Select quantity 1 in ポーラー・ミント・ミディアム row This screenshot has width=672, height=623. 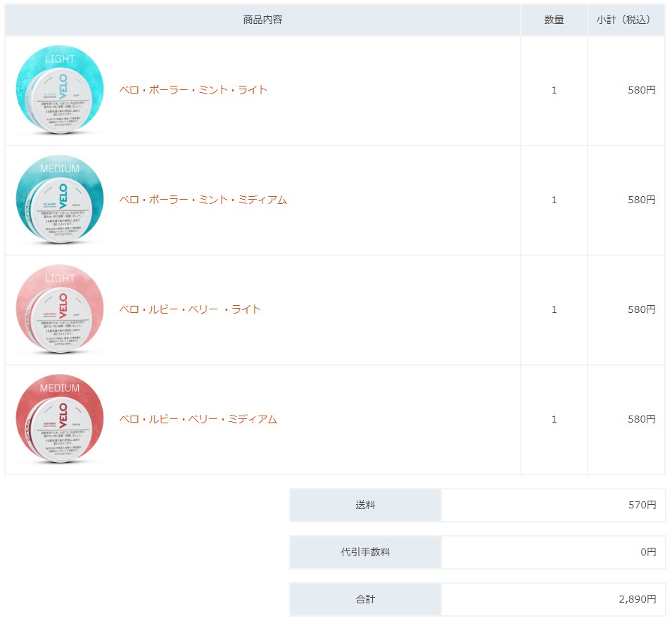tap(554, 200)
